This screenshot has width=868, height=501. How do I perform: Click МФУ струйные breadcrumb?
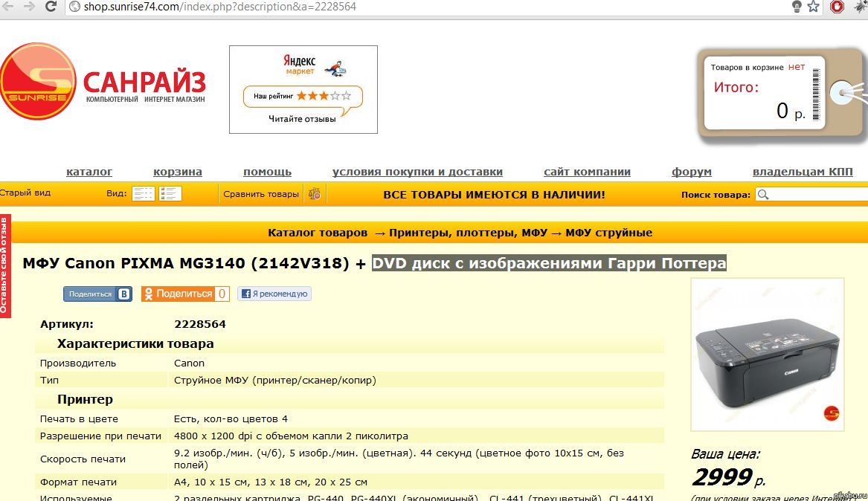(x=609, y=233)
